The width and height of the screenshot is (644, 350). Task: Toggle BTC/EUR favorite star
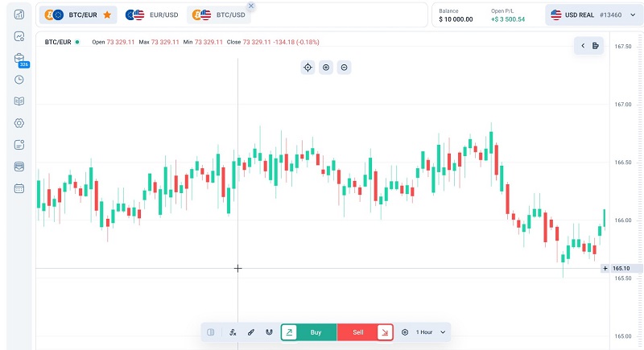coord(107,14)
